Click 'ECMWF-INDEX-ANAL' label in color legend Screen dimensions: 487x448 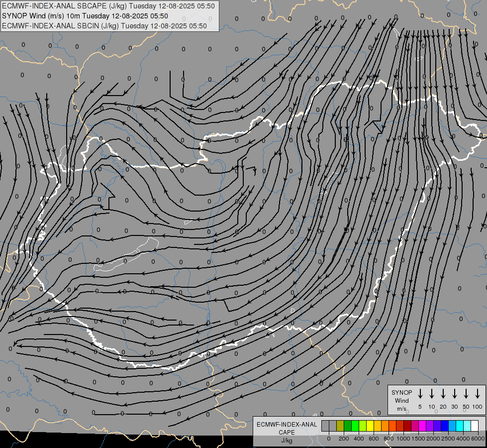coord(287,425)
